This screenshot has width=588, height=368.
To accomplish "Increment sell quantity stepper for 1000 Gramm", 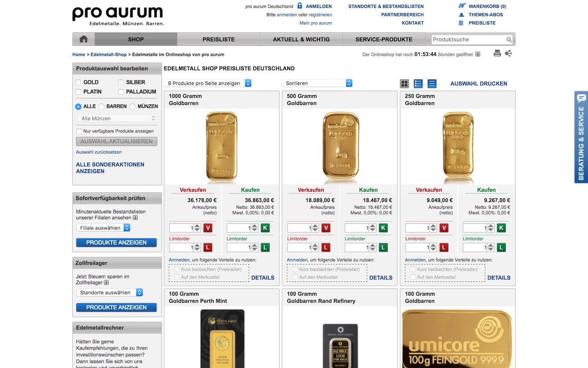I will click(x=197, y=226).
